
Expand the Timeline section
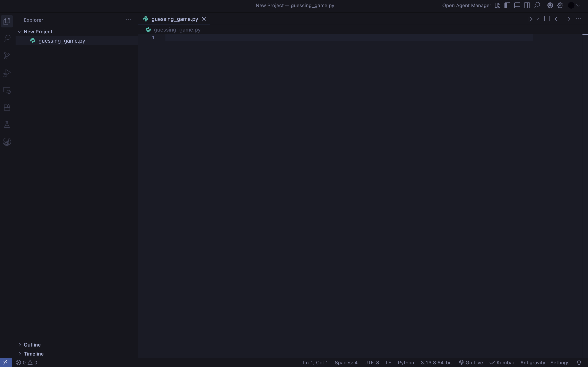point(34,354)
